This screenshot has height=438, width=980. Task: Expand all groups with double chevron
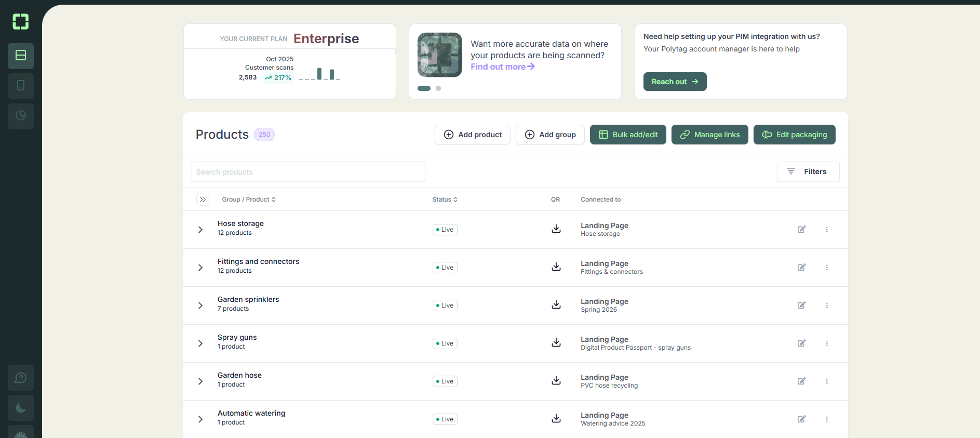coord(203,200)
